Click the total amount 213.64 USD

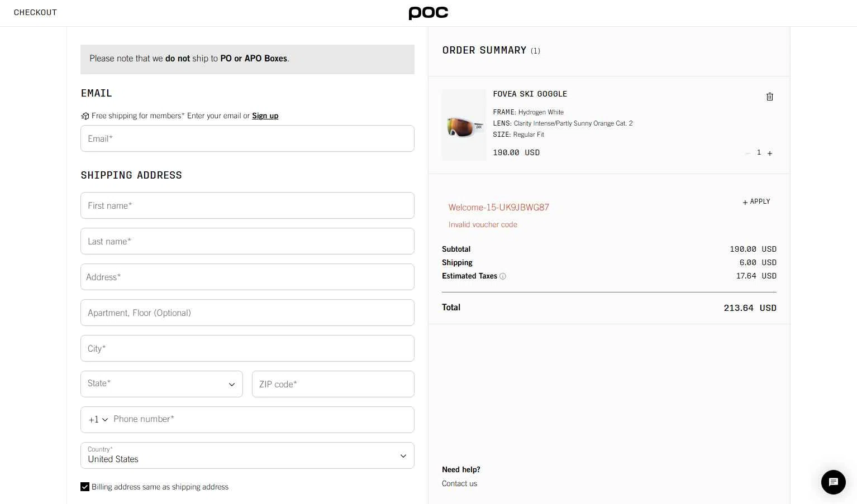pyautogui.click(x=750, y=308)
